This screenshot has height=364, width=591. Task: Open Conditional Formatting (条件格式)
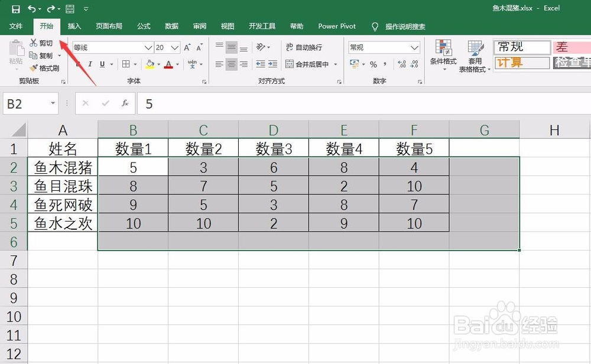pyautogui.click(x=443, y=54)
